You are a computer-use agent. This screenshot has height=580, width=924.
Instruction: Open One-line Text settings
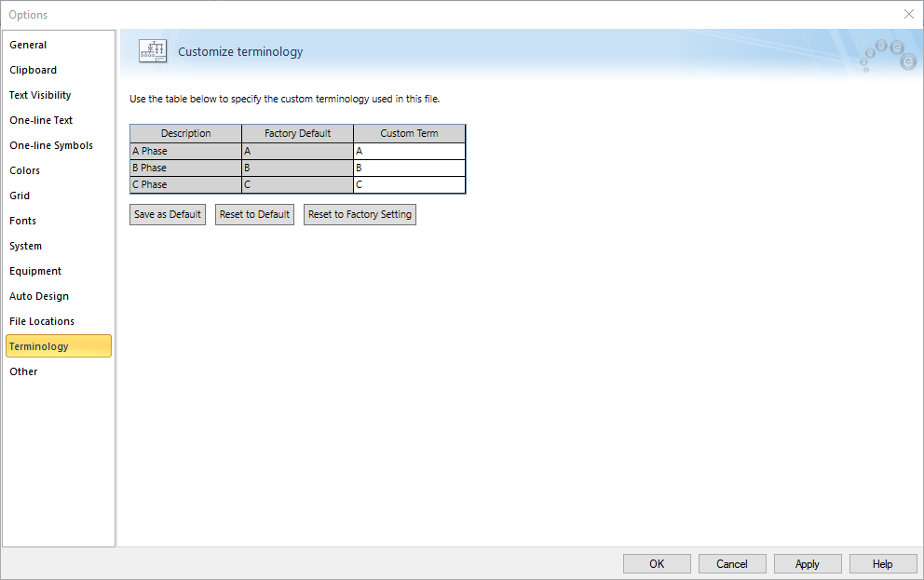(x=41, y=120)
